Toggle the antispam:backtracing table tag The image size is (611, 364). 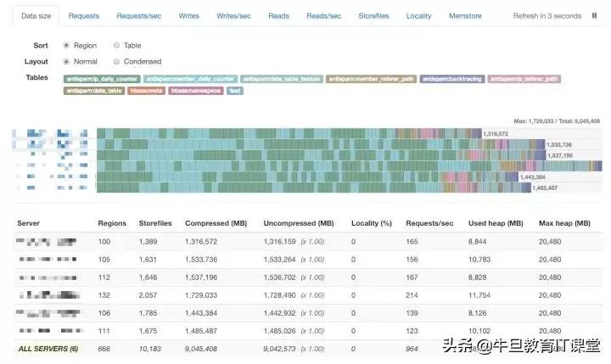[x=452, y=79]
